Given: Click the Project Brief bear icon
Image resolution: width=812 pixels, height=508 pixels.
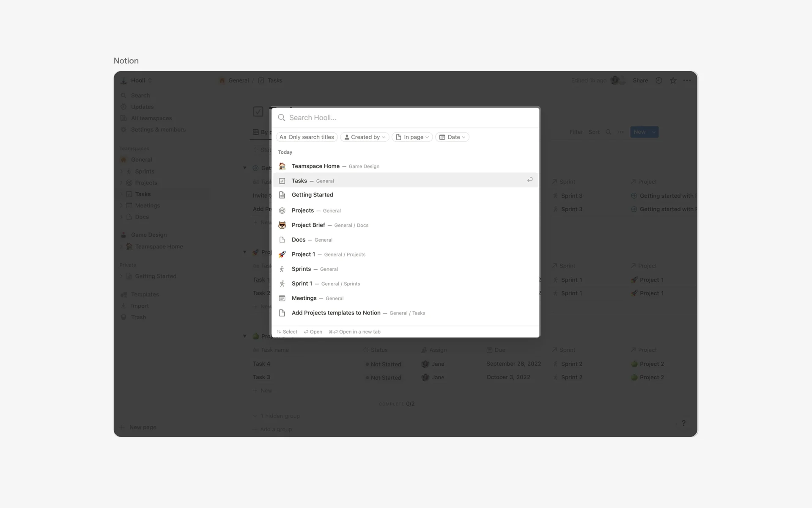Looking at the screenshot, I should (x=282, y=225).
